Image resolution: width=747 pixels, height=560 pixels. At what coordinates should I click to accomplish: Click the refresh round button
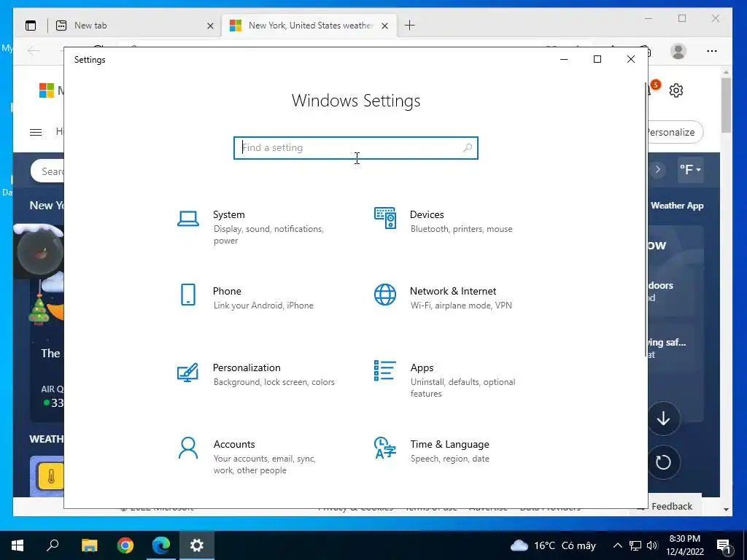pos(663,462)
